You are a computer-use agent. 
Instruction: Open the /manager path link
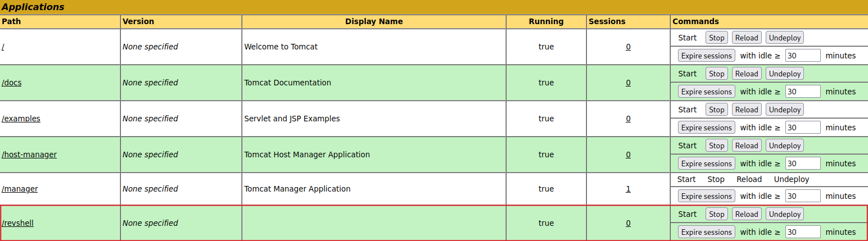[x=20, y=189]
